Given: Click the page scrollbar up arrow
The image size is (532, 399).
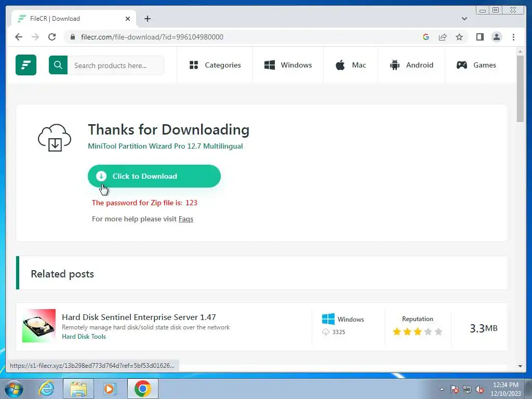Looking at the screenshot, I should pyautogui.click(x=520, y=52).
